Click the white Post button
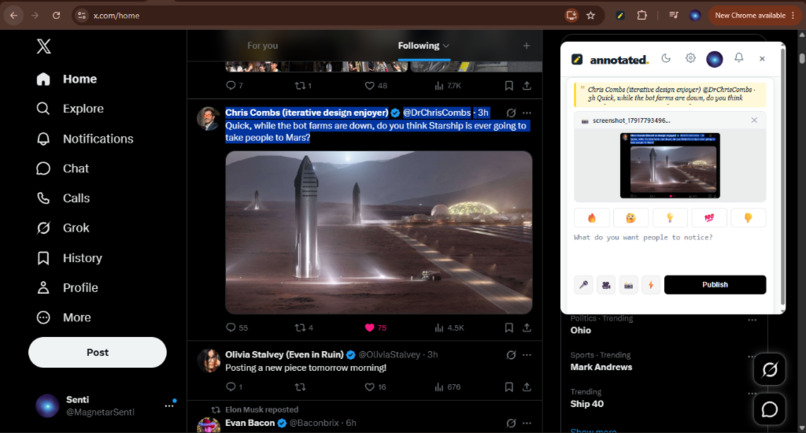Viewport: 806px width, 433px height. [x=97, y=352]
